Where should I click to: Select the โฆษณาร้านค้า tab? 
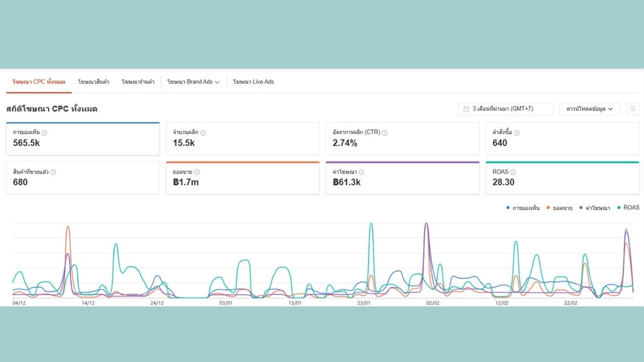[138, 82]
